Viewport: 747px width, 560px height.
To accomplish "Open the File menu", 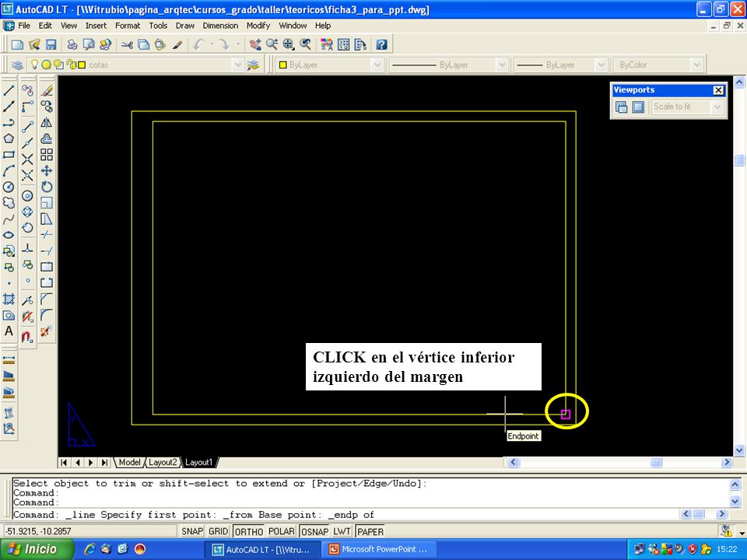I will (x=24, y=26).
